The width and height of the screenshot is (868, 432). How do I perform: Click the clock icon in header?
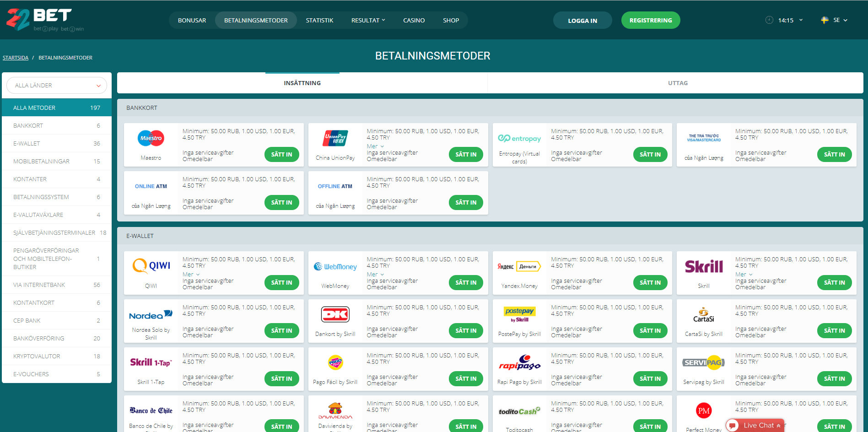point(769,20)
